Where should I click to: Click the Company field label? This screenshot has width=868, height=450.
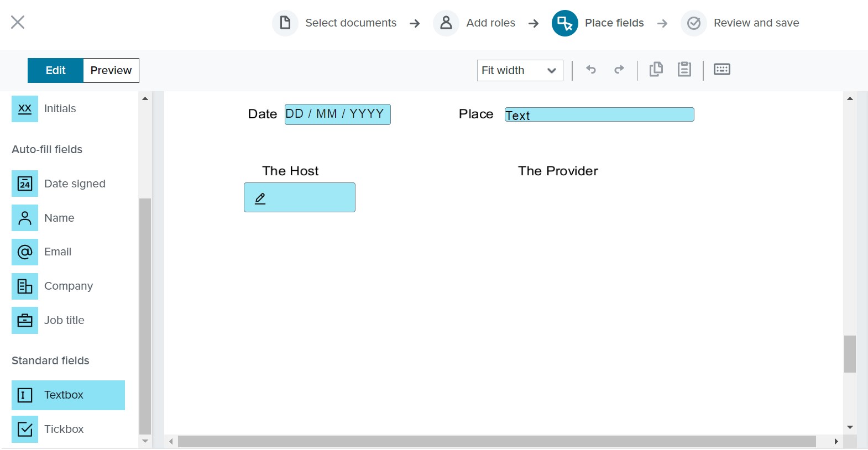pos(69,286)
